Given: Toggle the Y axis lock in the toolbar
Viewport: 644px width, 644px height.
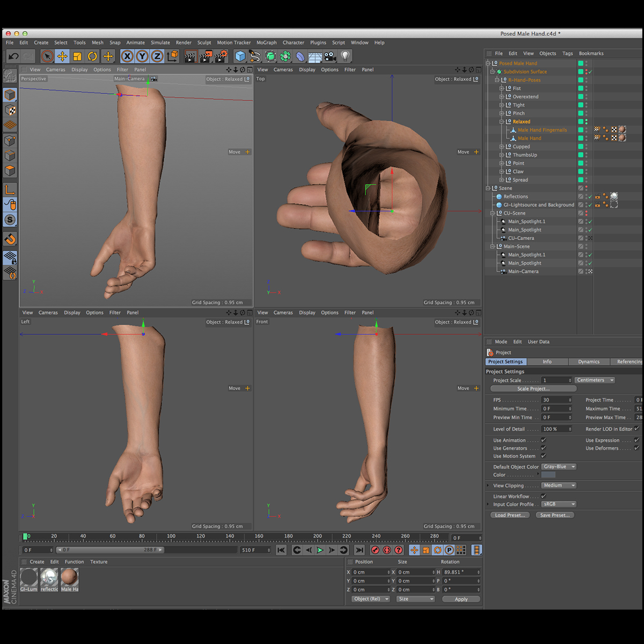Looking at the screenshot, I should 142,56.
